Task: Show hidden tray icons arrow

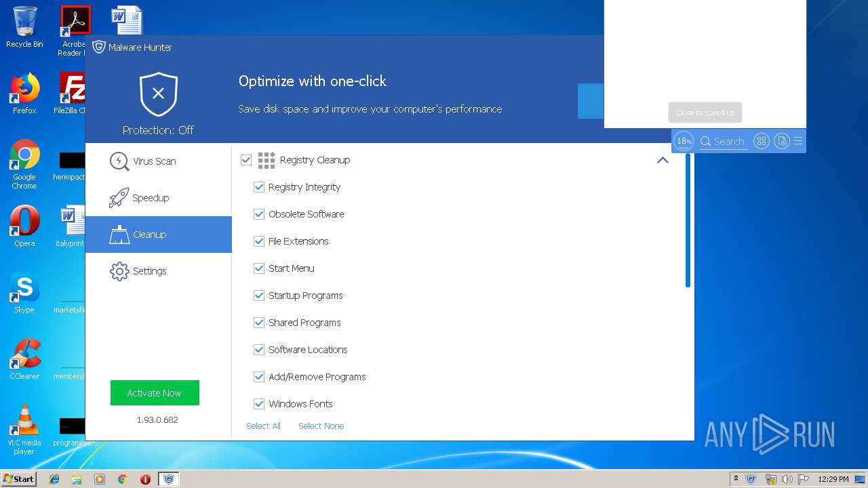Action: (736, 479)
